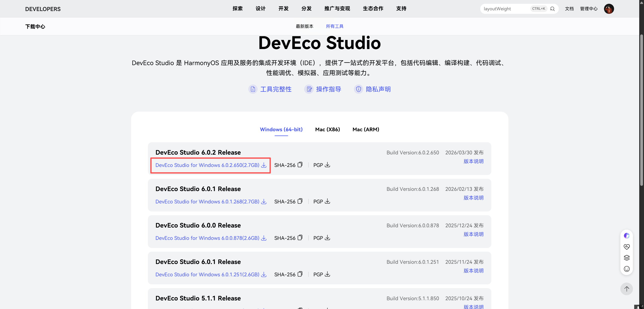Image resolution: width=644 pixels, height=309 pixels.
Task: Download PGP file for 6.0.0.878
Action: click(327, 238)
